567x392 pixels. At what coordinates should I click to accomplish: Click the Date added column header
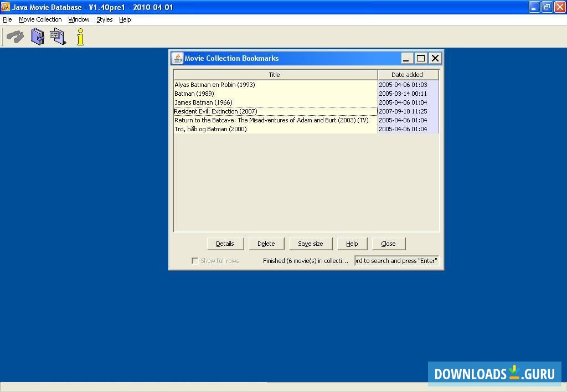(x=407, y=74)
